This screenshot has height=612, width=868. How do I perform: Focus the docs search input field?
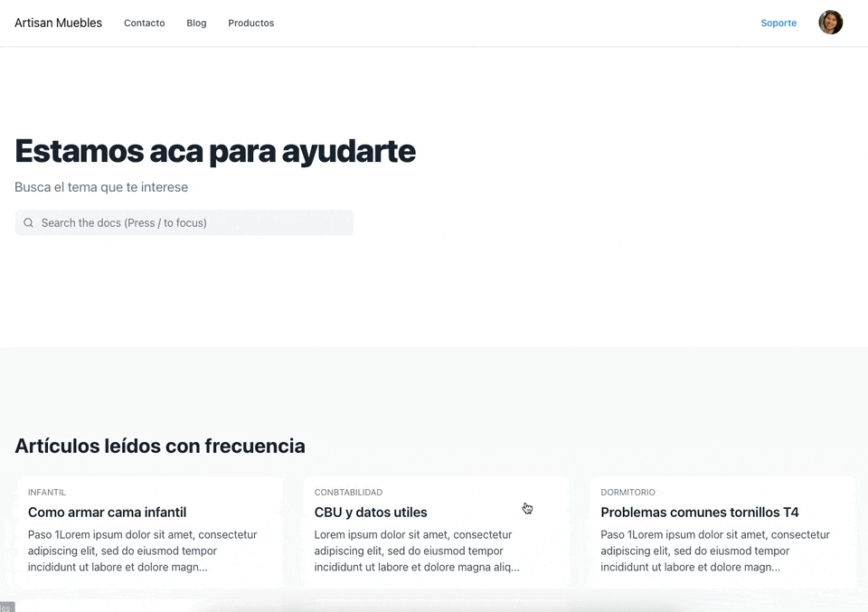(184, 222)
